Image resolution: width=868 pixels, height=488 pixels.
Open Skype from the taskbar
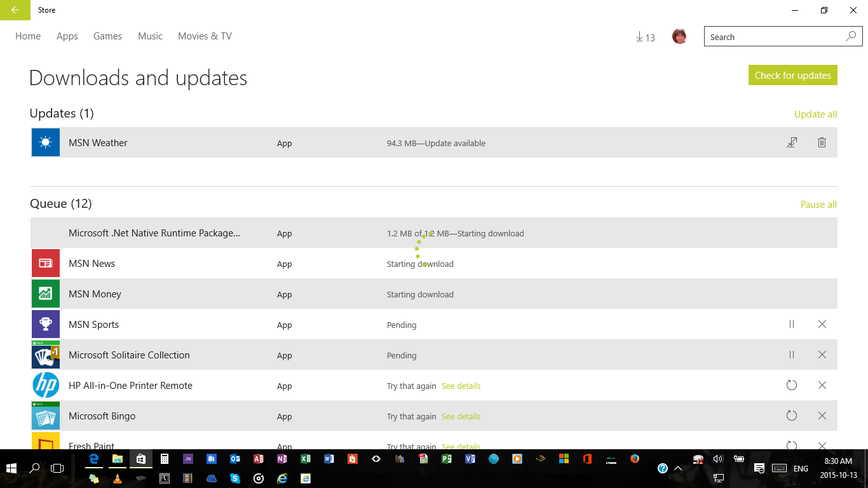point(235,478)
